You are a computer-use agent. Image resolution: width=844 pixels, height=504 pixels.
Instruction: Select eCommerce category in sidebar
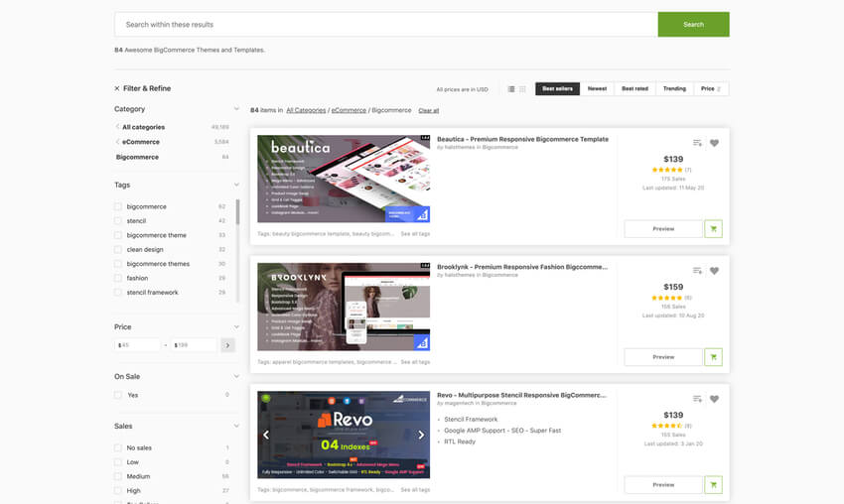(x=140, y=142)
